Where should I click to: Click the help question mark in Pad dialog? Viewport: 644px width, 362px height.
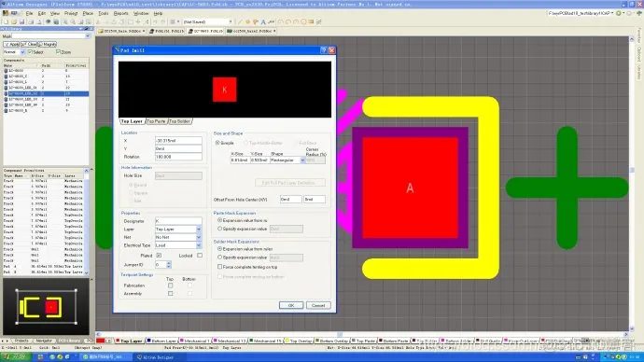click(x=323, y=50)
